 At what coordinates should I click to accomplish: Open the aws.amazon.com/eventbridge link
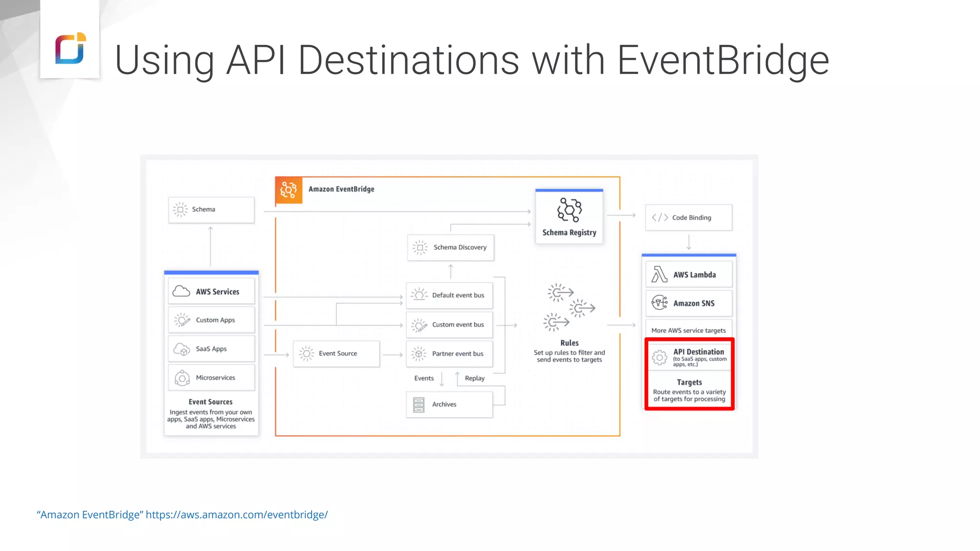pos(236,515)
